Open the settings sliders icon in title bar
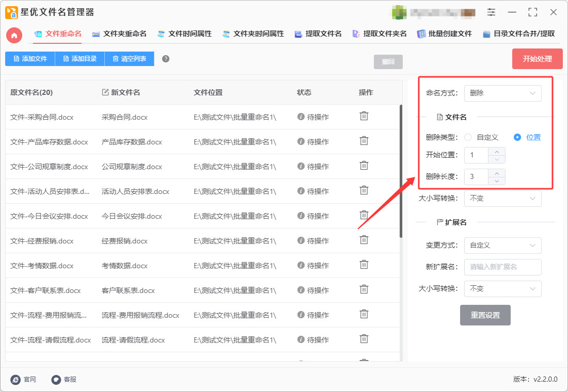The width and height of the screenshot is (568, 392). coord(491,12)
